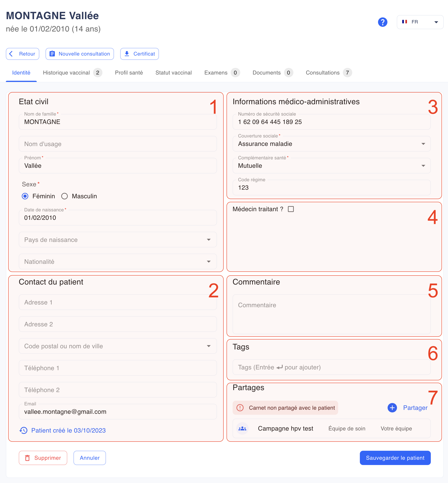
Task: Click Sauvegarder le patient button
Action: [395, 458]
